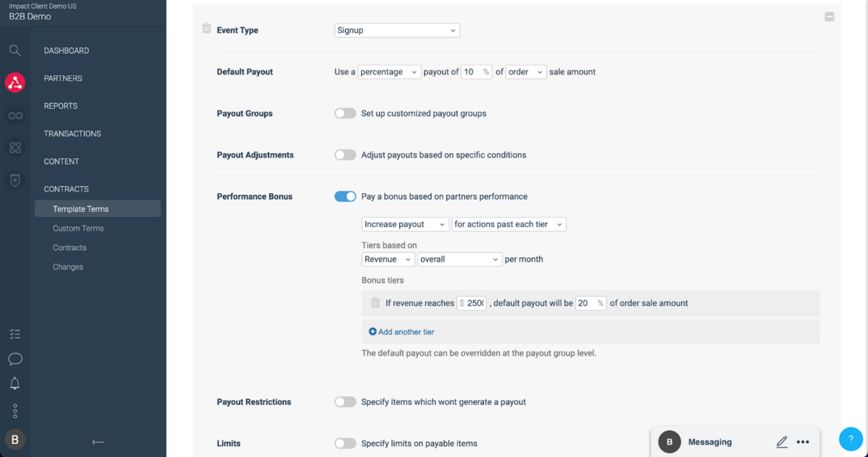Screen dimensions: 868x457
Task: Open the percentage dropdown under Default Payout
Action: tap(389, 72)
